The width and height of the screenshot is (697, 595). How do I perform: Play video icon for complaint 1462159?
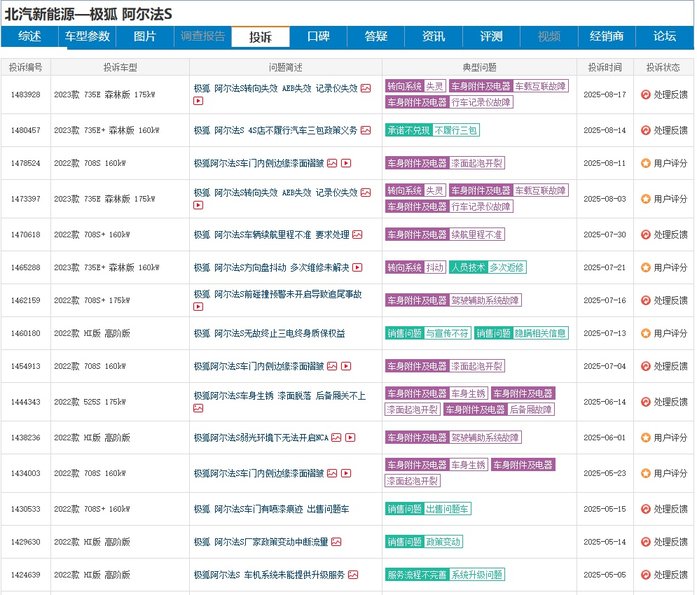[x=198, y=309]
